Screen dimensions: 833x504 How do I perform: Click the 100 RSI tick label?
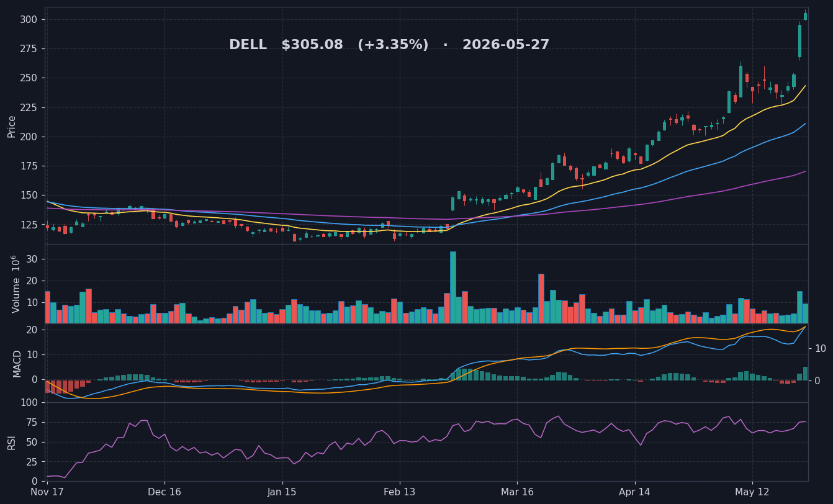click(29, 403)
